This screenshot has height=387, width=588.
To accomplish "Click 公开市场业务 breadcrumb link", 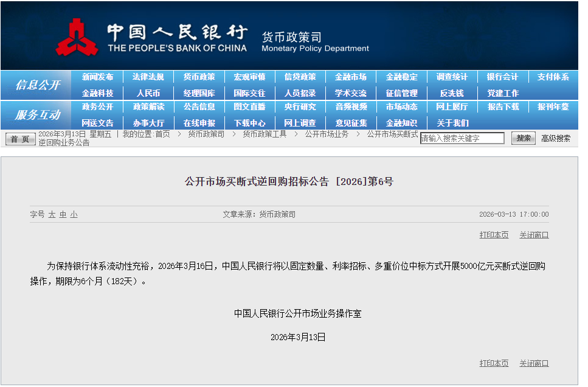I will (x=327, y=134).
